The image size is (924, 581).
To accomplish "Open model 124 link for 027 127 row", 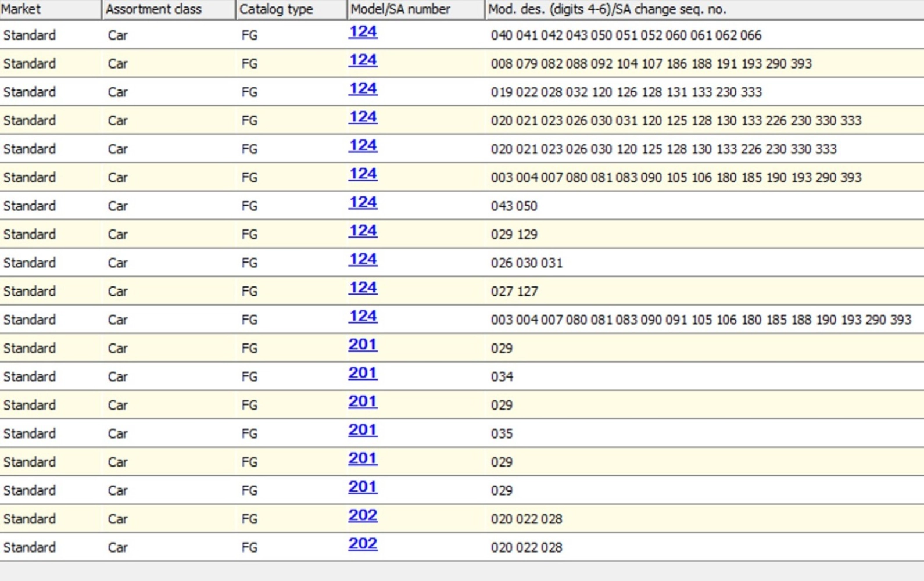I will (x=363, y=288).
